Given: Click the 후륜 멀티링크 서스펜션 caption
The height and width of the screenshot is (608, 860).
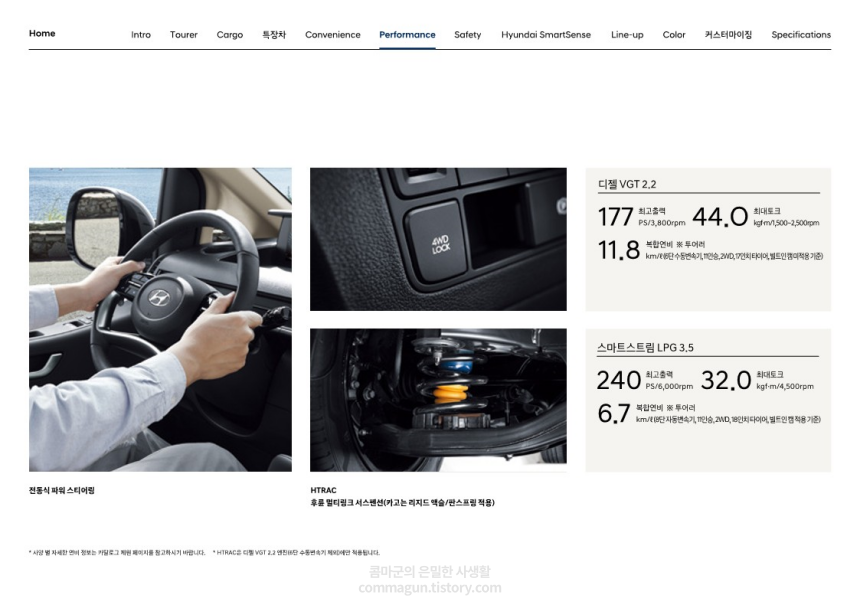Looking at the screenshot, I should point(402,502).
